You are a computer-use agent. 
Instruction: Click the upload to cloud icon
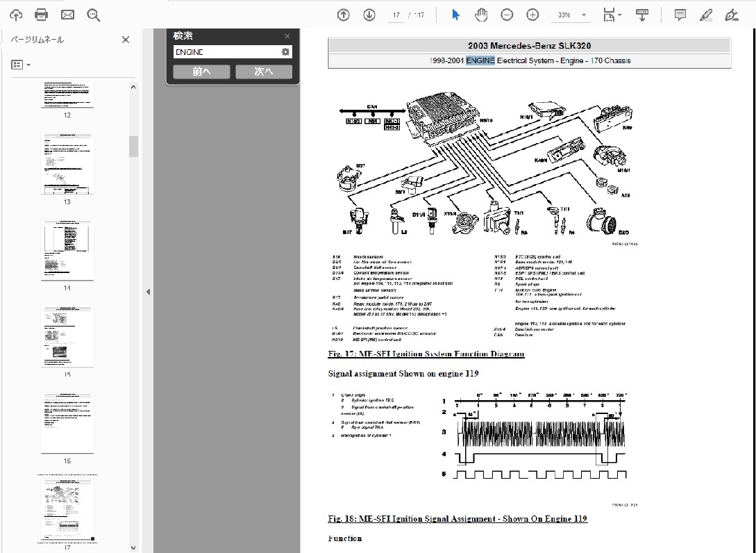[x=16, y=15]
